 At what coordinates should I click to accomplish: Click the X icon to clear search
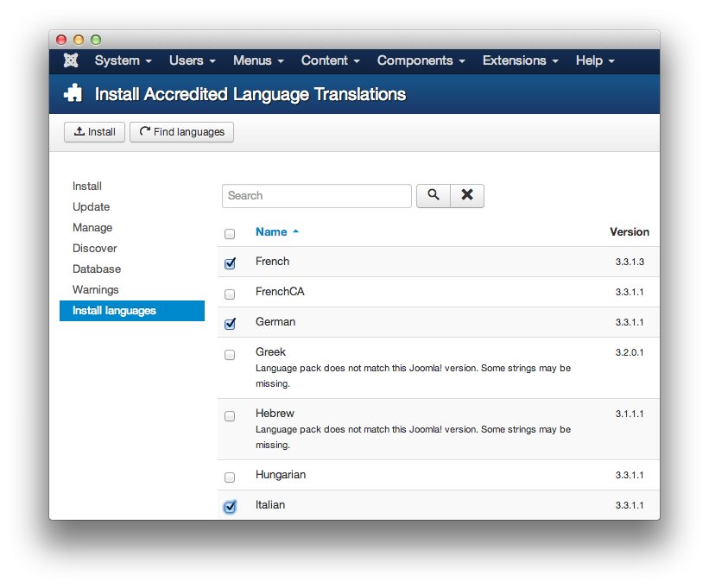466,195
